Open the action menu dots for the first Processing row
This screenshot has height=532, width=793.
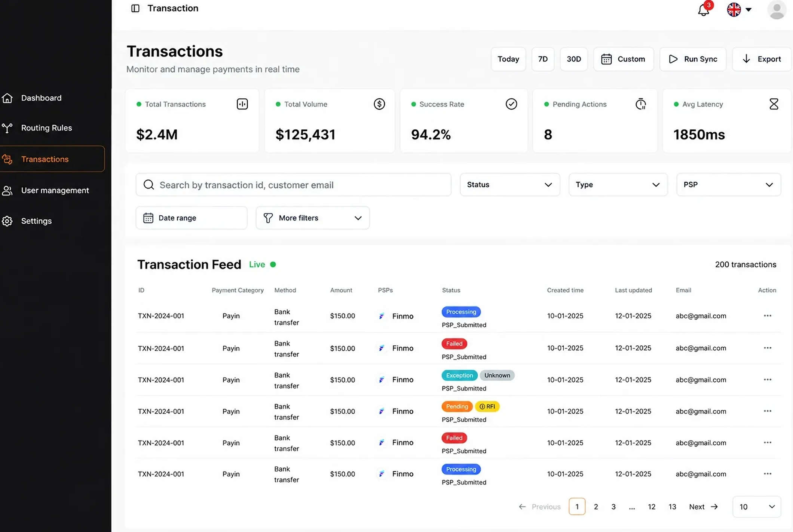point(768,316)
